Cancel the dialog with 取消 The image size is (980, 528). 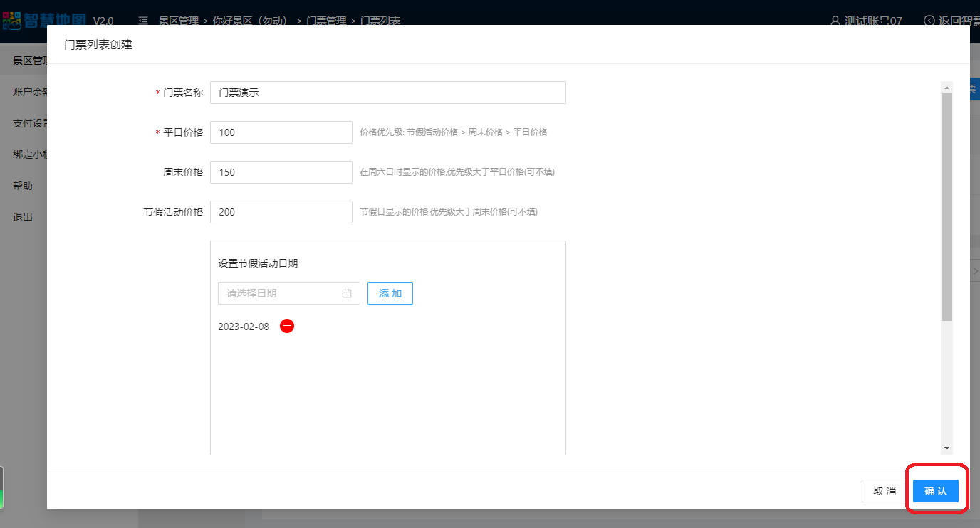(x=885, y=491)
